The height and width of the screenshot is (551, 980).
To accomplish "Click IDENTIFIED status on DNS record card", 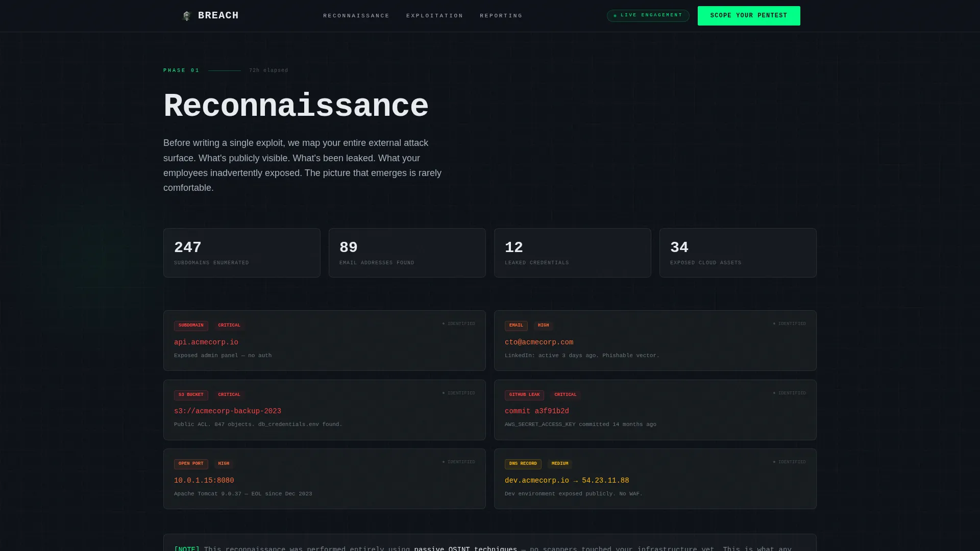I will click(789, 462).
